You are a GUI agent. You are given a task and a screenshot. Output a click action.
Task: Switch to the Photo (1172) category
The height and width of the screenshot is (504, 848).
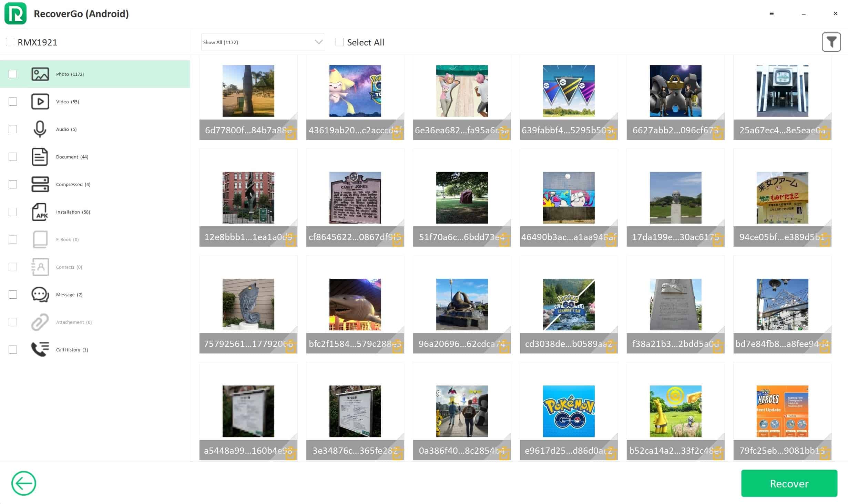click(x=70, y=74)
